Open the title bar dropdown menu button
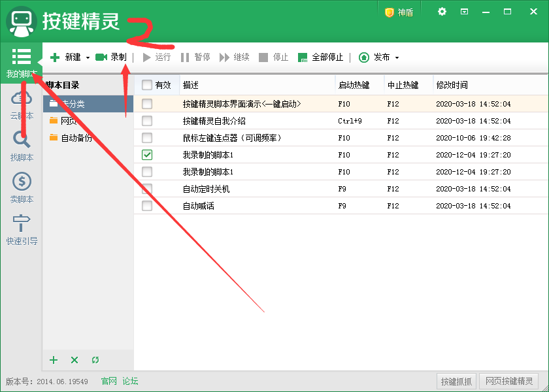Viewport: 549px width, 392px height. [464, 12]
